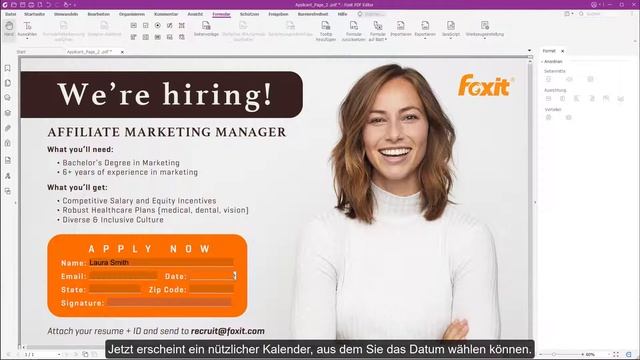The height and width of the screenshot is (360, 640).
Task: Open the Datei menu
Action: coord(10,14)
